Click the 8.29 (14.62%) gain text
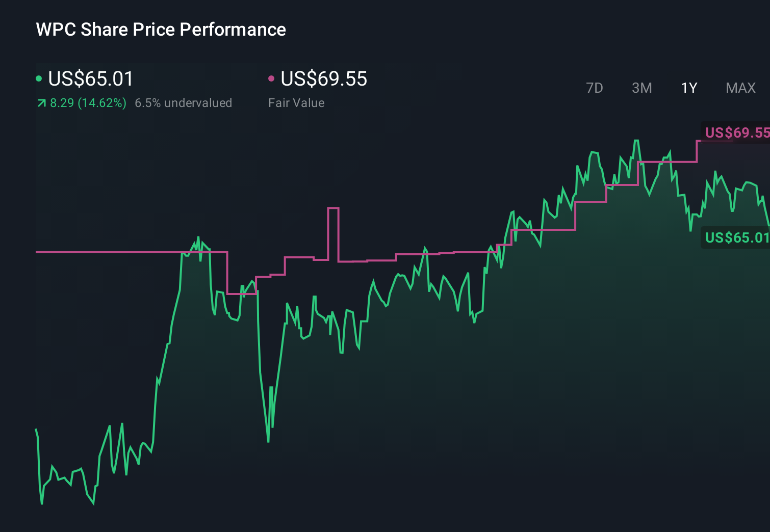 [87, 103]
